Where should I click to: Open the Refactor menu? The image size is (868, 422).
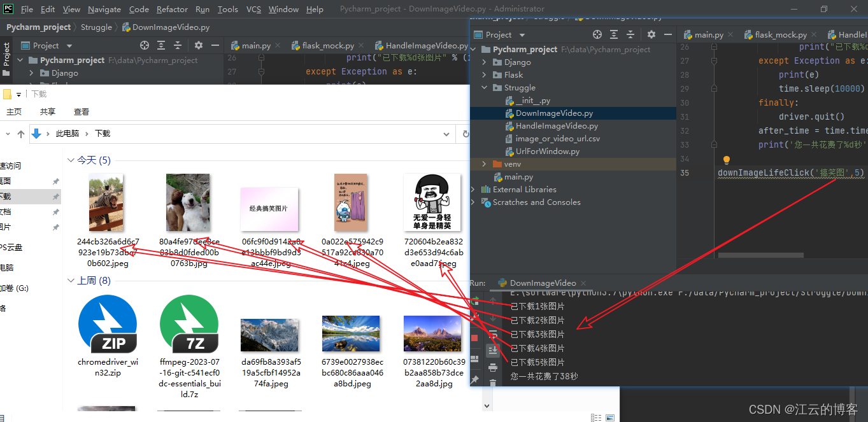tap(172, 10)
